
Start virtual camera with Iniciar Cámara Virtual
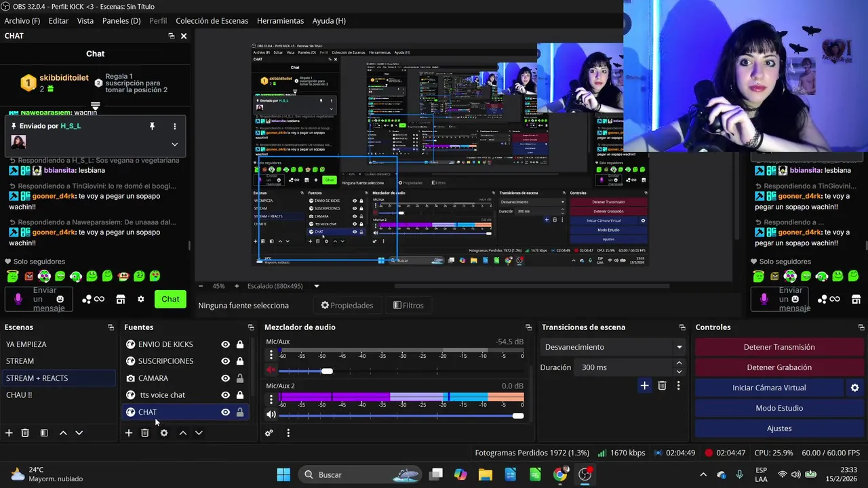tap(769, 388)
